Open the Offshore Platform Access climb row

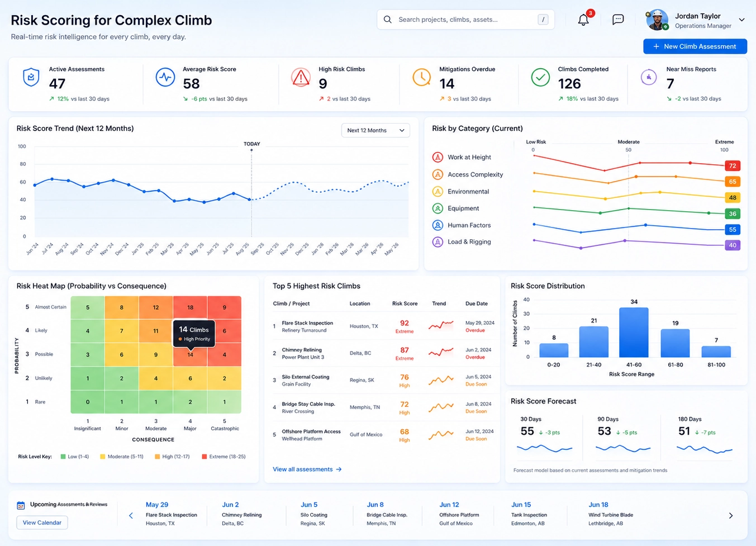[x=383, y=435]
